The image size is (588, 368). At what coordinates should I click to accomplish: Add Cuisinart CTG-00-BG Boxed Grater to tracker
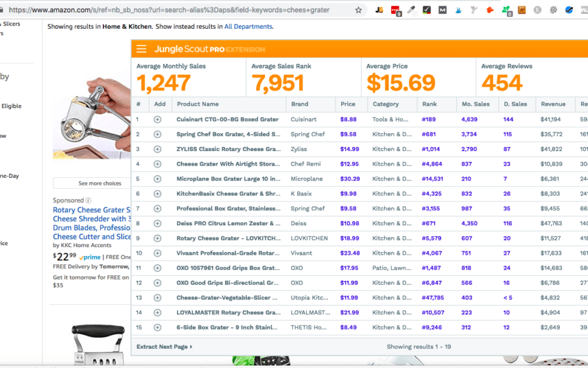157,120
